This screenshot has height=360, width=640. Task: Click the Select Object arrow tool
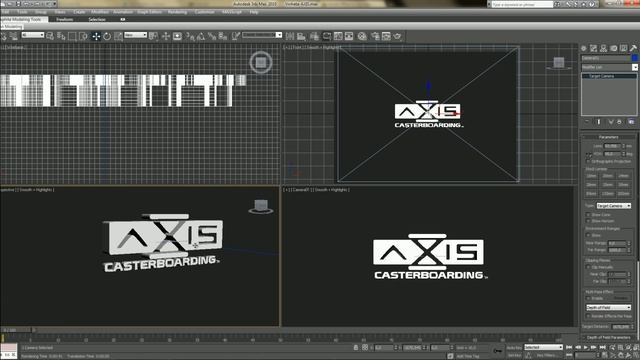point(50,36)
